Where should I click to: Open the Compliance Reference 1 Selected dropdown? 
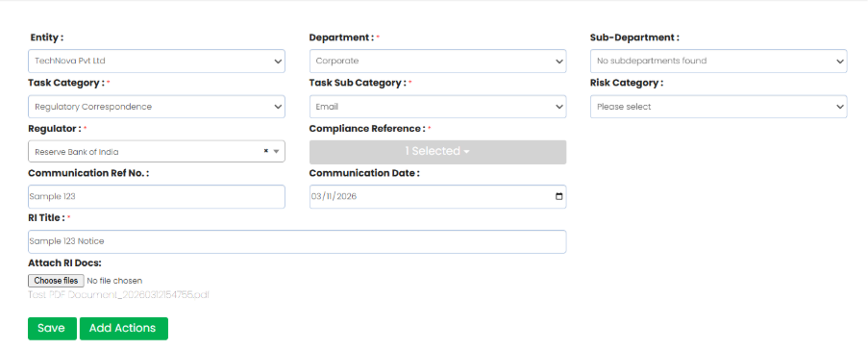pyautogui.click(x=438, y=152)
